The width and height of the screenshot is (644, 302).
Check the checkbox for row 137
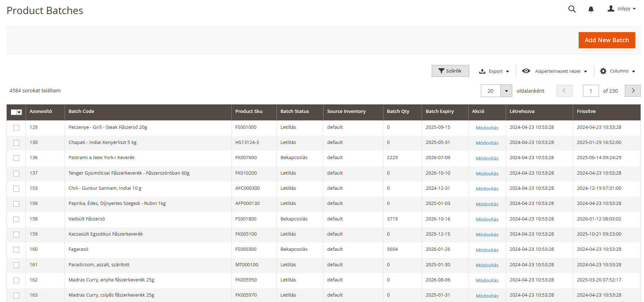[x=16, y=174]
